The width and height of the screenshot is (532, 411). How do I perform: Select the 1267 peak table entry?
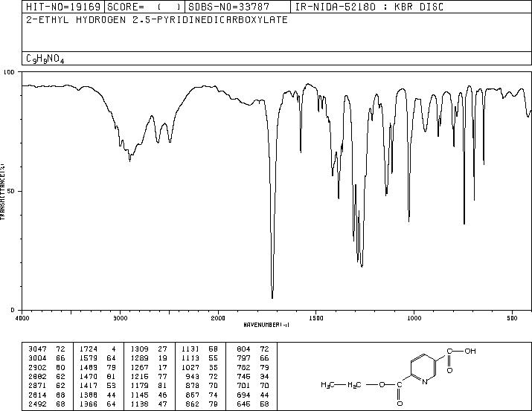pyautogui.click(x=149, y=367)
